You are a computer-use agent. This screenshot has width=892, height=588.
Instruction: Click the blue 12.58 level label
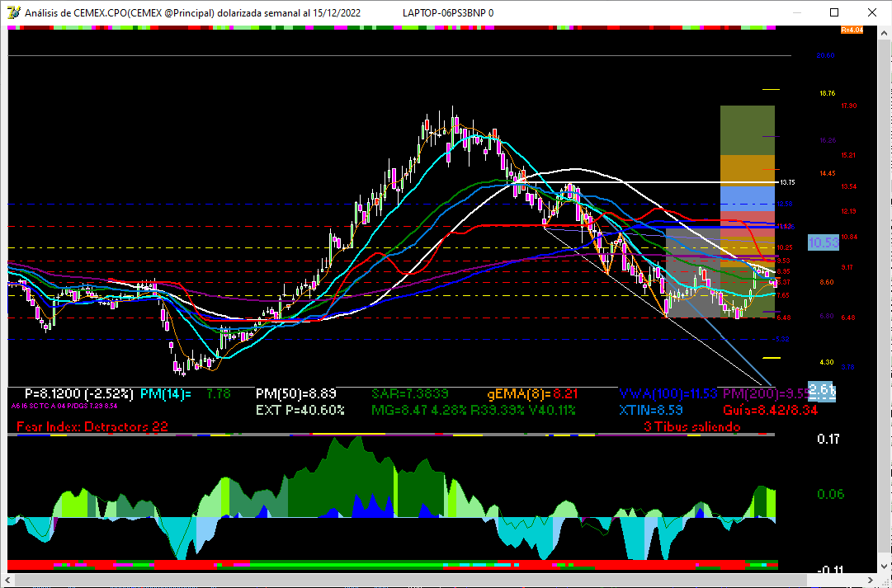[785, 205]
